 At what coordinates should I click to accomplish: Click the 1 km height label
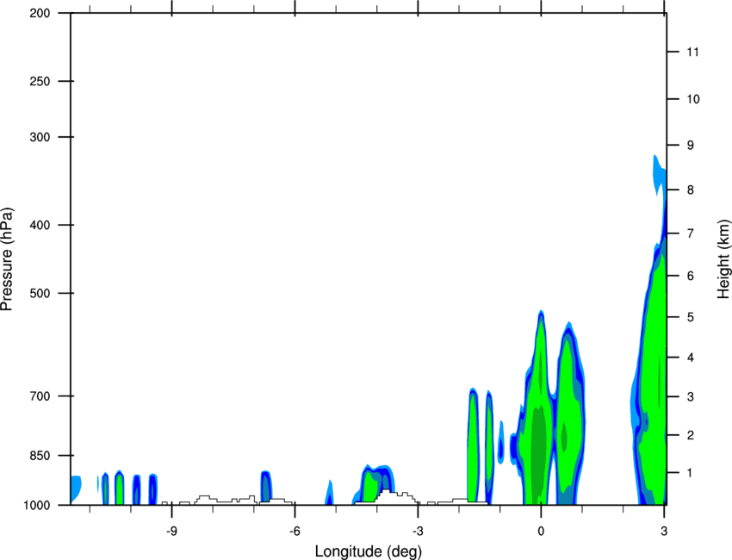(x=691, y=473)
